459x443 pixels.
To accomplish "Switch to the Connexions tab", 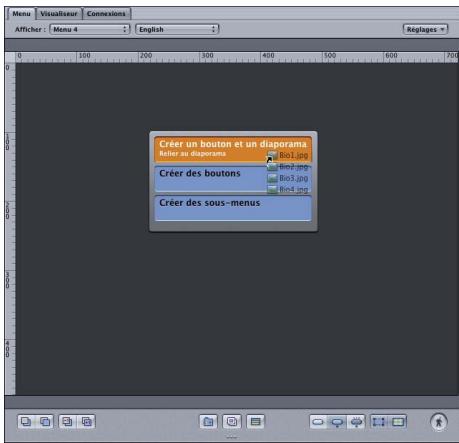I will (106, 14).
